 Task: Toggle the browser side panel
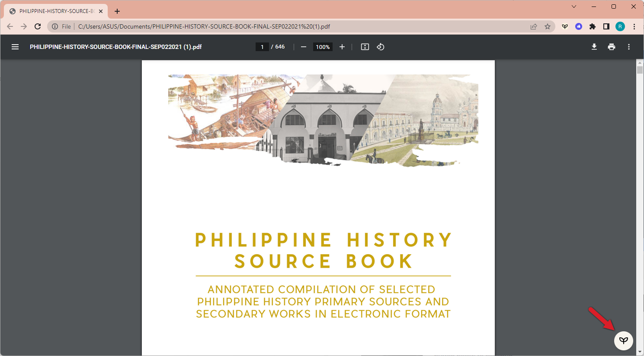[606, 26]
